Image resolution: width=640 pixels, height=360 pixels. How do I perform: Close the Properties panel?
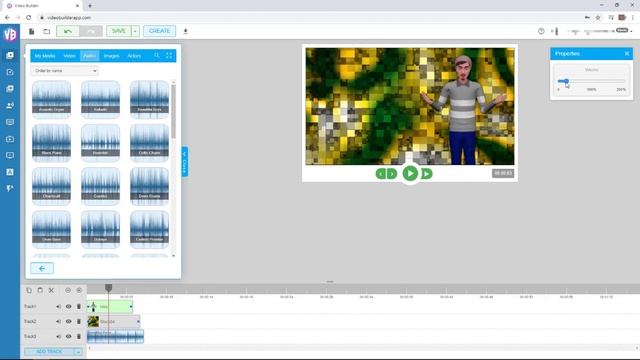tap(627, 53)
